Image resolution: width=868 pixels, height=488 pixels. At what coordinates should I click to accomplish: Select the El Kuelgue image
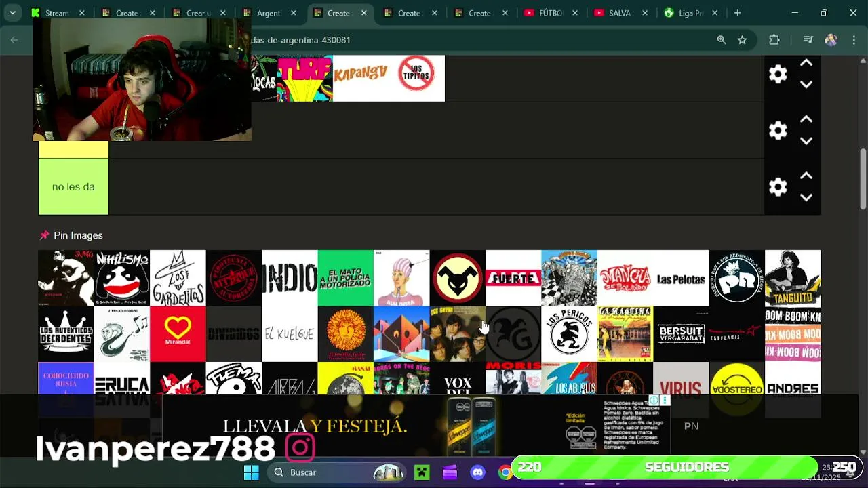(290, 333)
